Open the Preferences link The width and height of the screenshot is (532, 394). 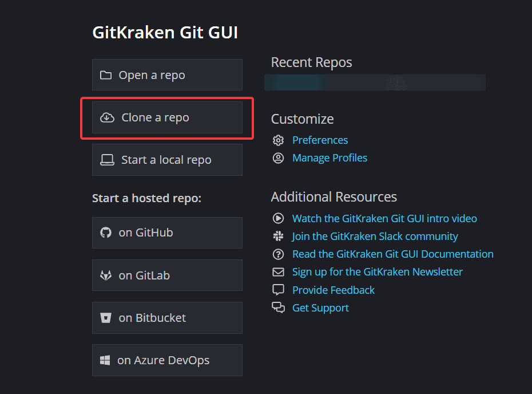click(320, 140)
